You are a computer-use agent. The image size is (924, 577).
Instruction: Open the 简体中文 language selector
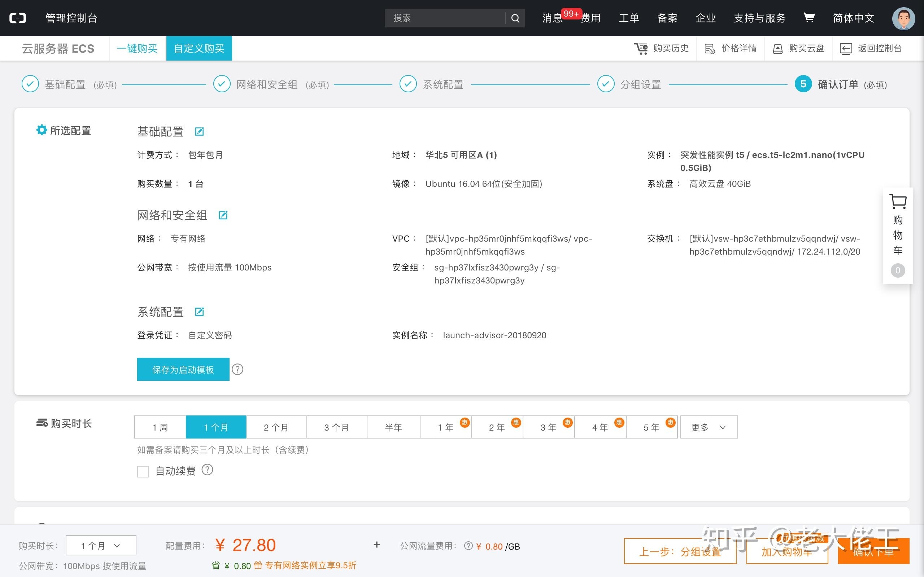pos(853,18)
